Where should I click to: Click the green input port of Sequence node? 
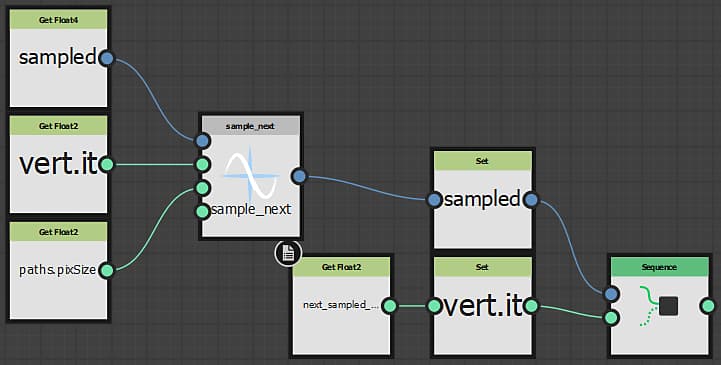click(611, 317)
